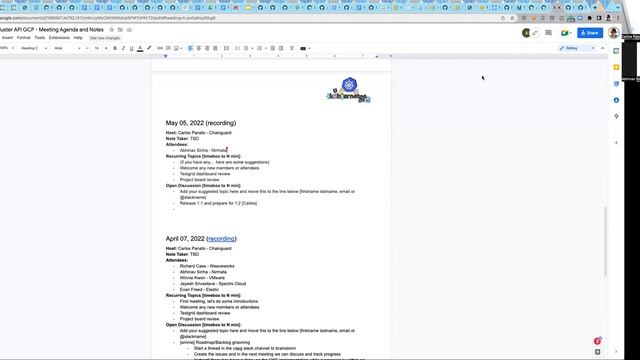Click the red notification badge at bottom right
Viewport: 640px width, 360px height.
coord(598,341)
